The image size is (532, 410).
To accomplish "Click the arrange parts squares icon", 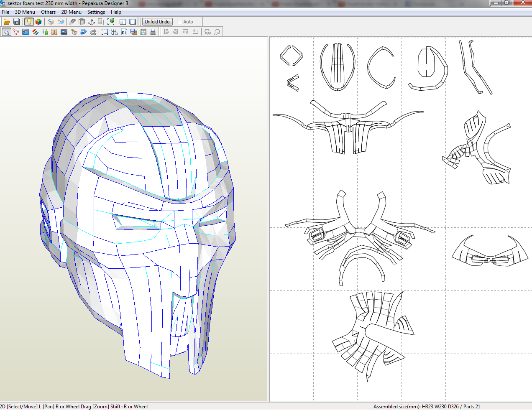I will tap(115, 32).
